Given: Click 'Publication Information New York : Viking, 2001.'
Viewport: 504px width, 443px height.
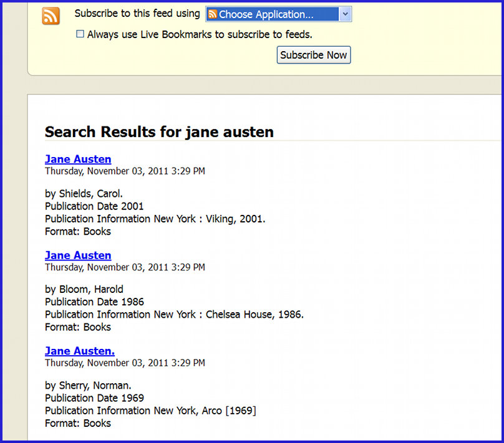Looking at the screenshot, I should pyautogui.click(x=155, y=219).
